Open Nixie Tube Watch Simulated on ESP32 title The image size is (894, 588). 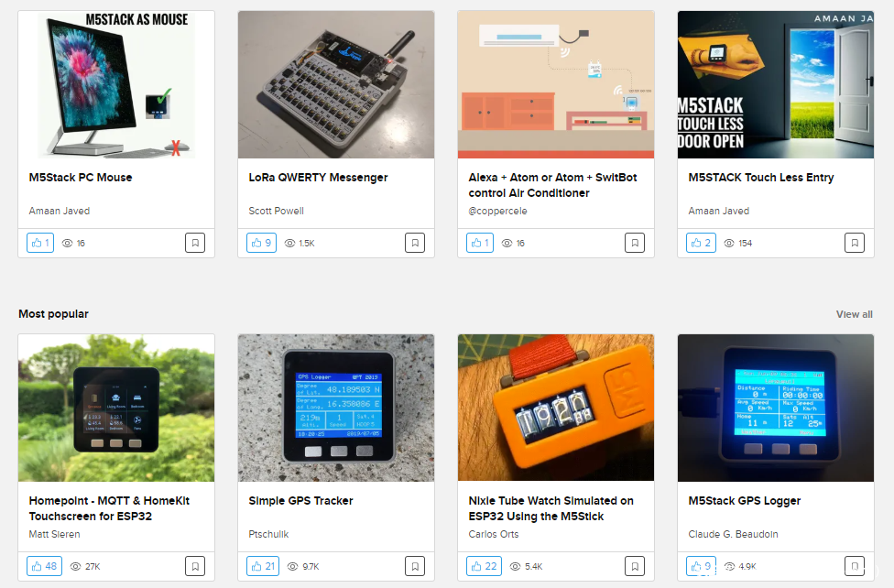click(x=551, y=508)
